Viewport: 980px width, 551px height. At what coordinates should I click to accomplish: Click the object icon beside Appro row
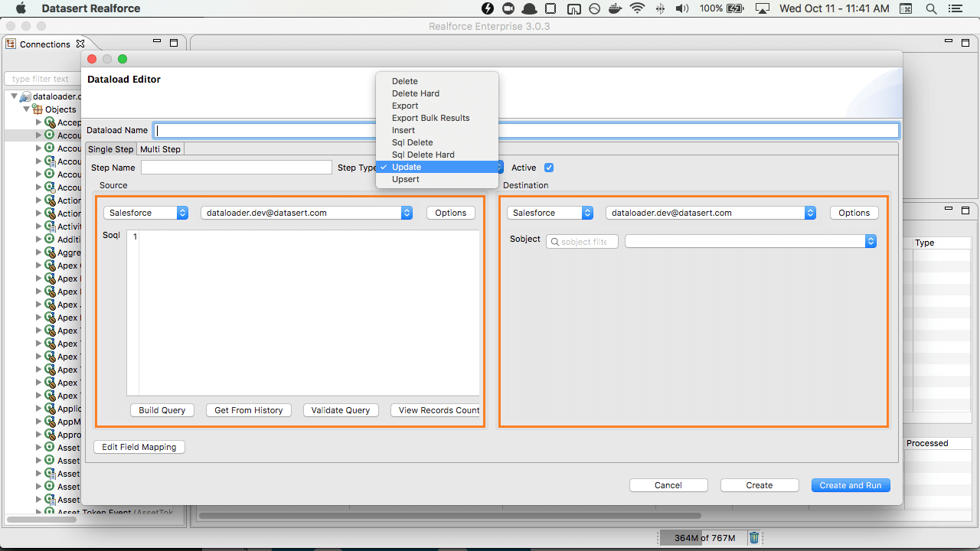tap(50, 435)
